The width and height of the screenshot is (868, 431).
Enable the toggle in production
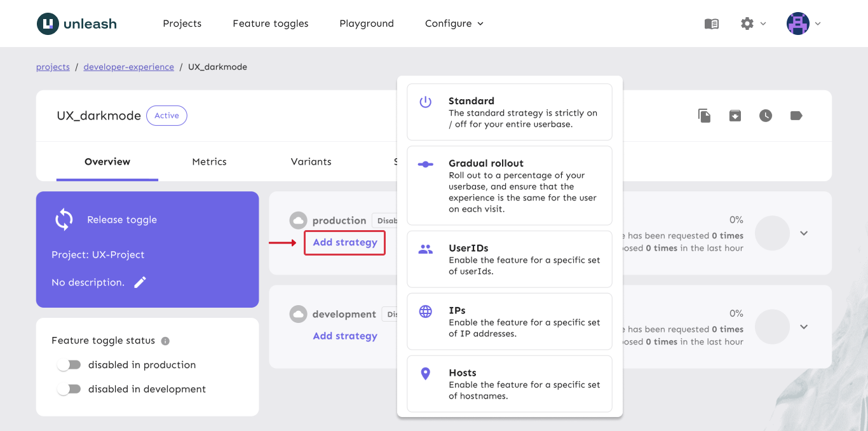click(69, 365)
